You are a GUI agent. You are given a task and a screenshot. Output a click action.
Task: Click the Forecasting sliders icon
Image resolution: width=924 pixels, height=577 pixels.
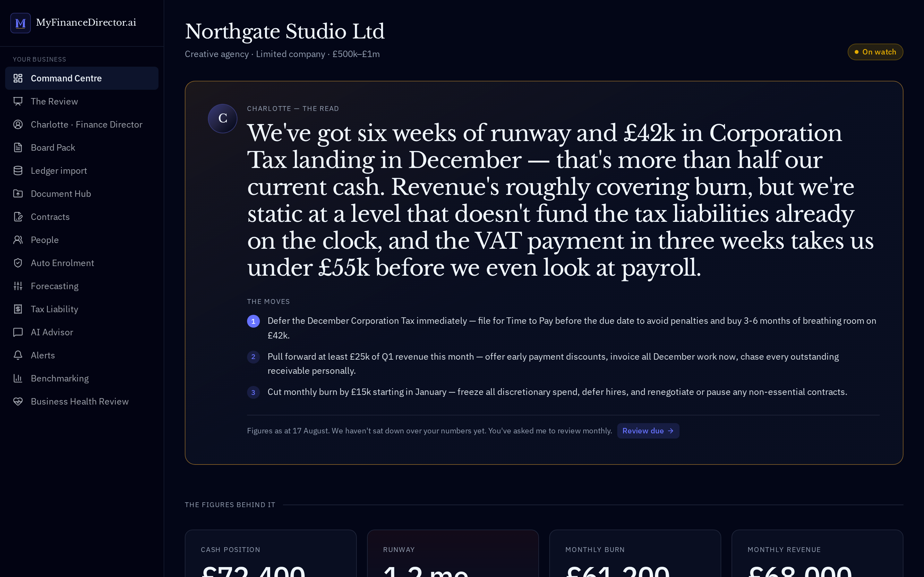(18, 286)
